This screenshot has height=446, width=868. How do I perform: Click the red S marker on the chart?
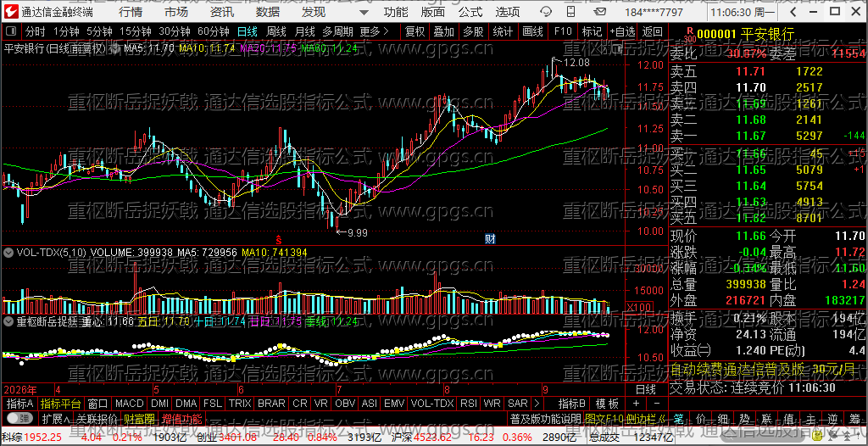pyautogui.click(x=279, y=241)
